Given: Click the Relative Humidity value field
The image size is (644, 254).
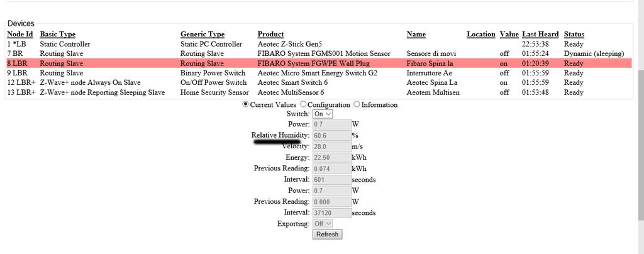Looking at the screenshot, I should [x=331, y=135].
